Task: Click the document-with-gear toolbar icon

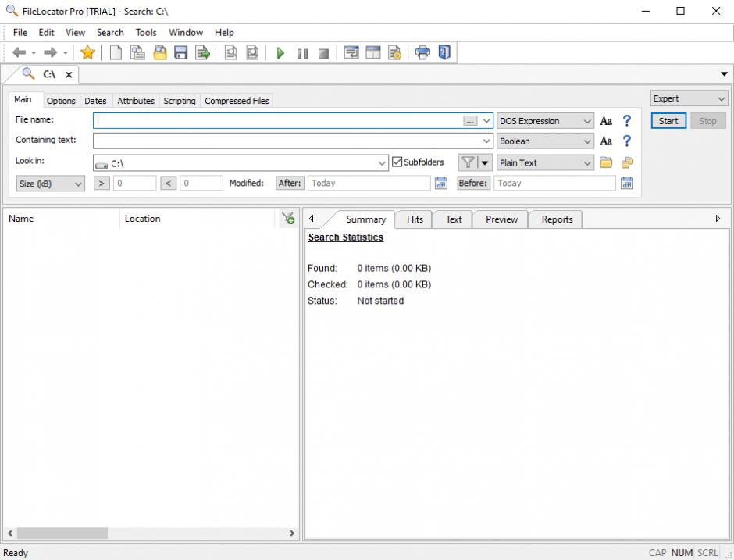Action: click(394, 52)
